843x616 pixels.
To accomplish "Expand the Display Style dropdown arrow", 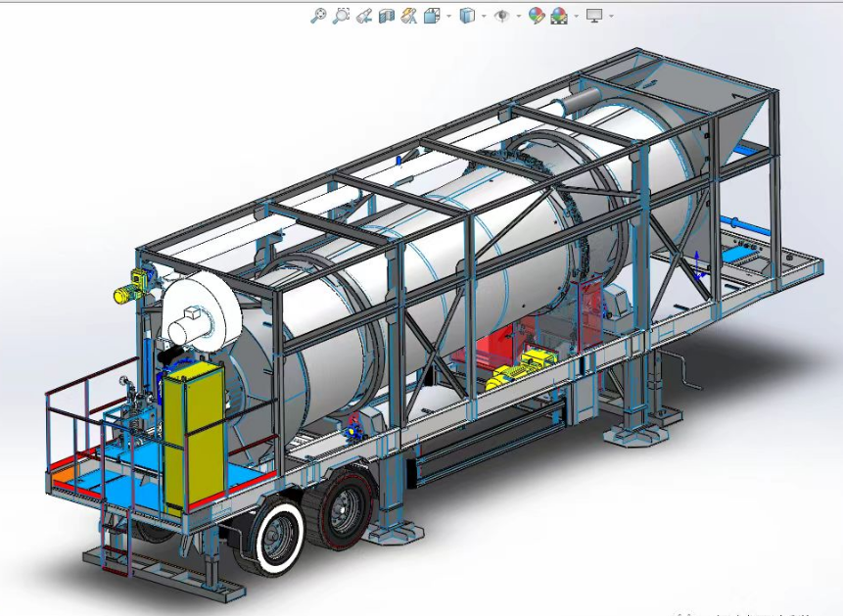I will click(x=484, y=16).
